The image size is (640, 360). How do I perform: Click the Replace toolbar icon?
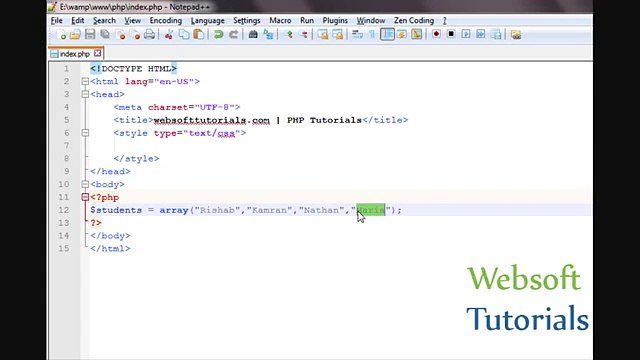coord(268,35)
